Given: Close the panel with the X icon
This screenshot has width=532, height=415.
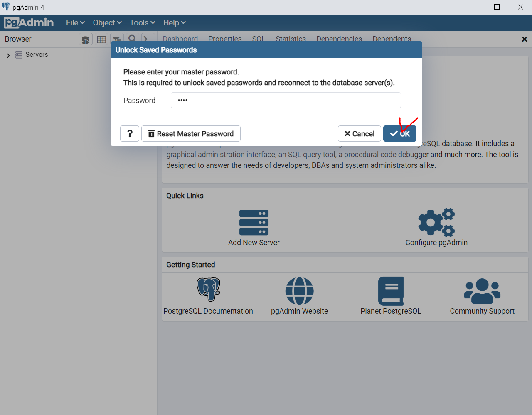Looking at the screenshot, I should [525, 39].
